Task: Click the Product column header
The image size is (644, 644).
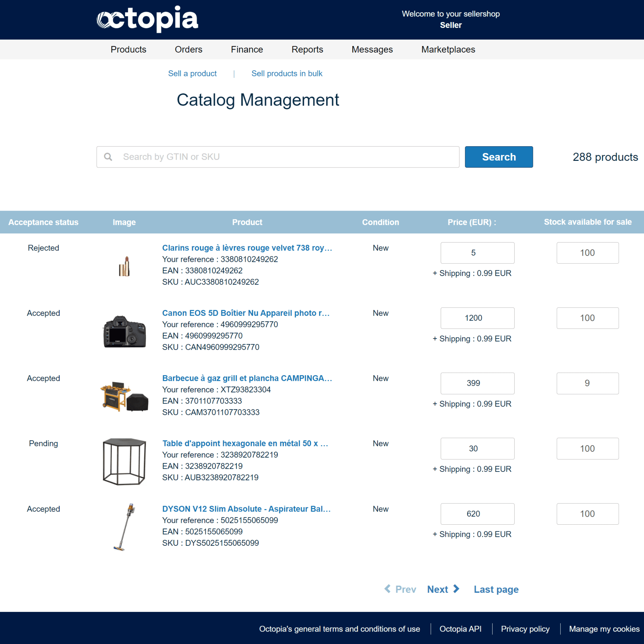Action: [247, 222]
